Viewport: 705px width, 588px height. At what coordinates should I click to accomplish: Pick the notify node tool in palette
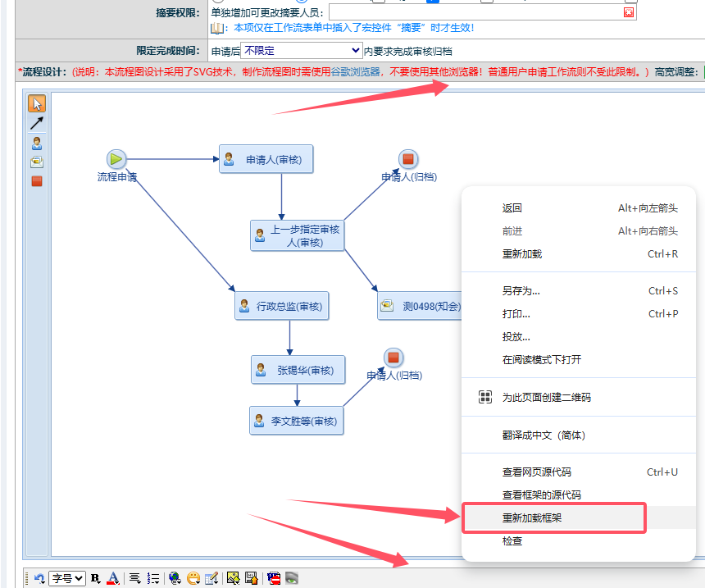[37, 162]
